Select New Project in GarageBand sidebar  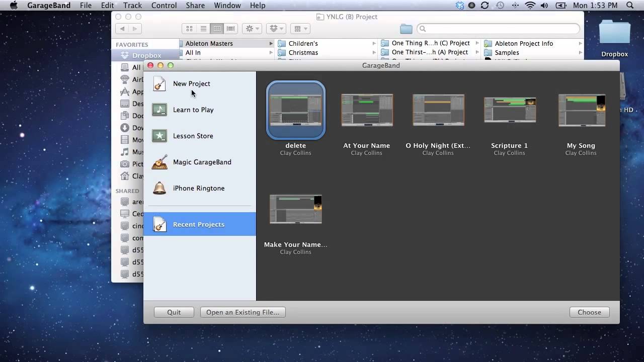(x=200, y=83)
